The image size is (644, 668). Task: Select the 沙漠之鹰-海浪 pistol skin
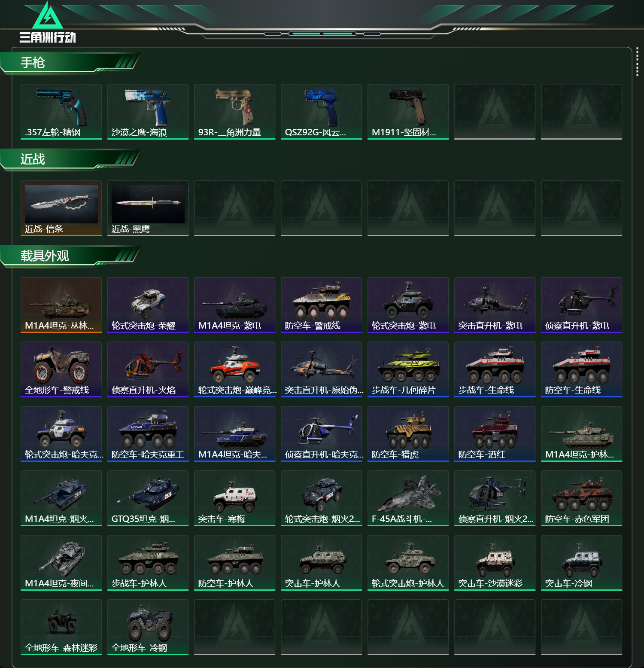click(148, 111)
